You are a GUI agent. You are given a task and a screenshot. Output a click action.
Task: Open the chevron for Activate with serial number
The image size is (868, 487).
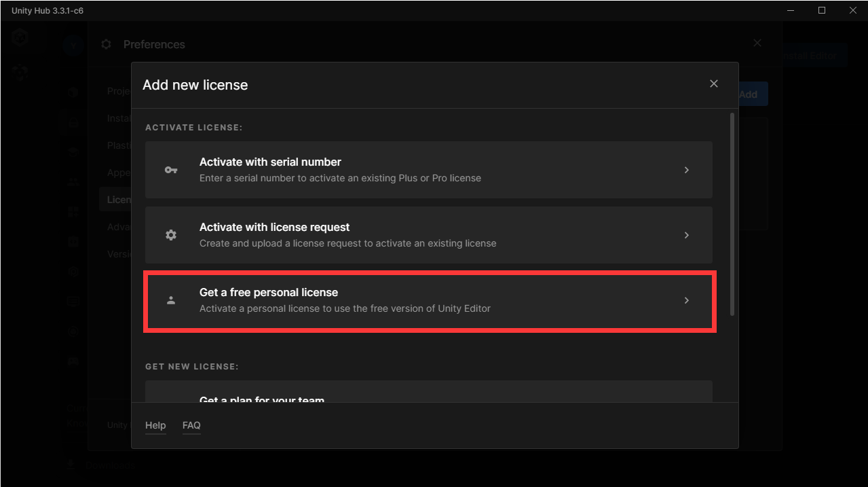pyautogui.click(x=686, y=170)
